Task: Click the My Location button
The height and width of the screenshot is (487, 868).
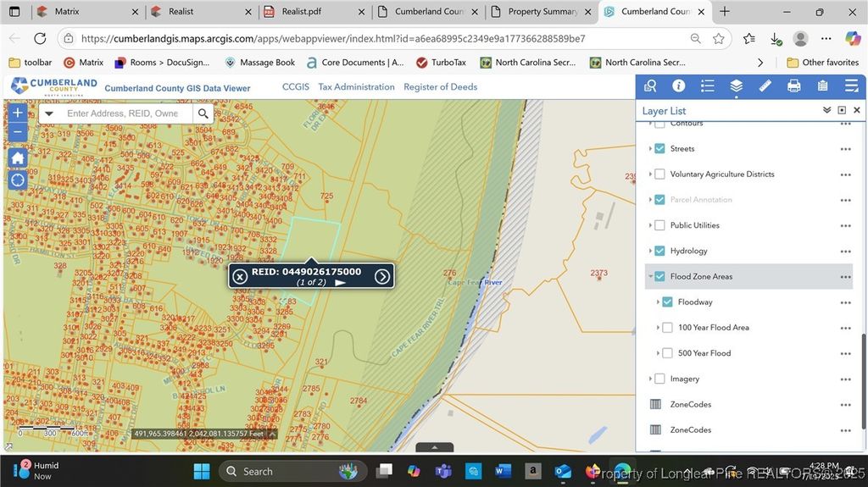Action: (18, 180)
